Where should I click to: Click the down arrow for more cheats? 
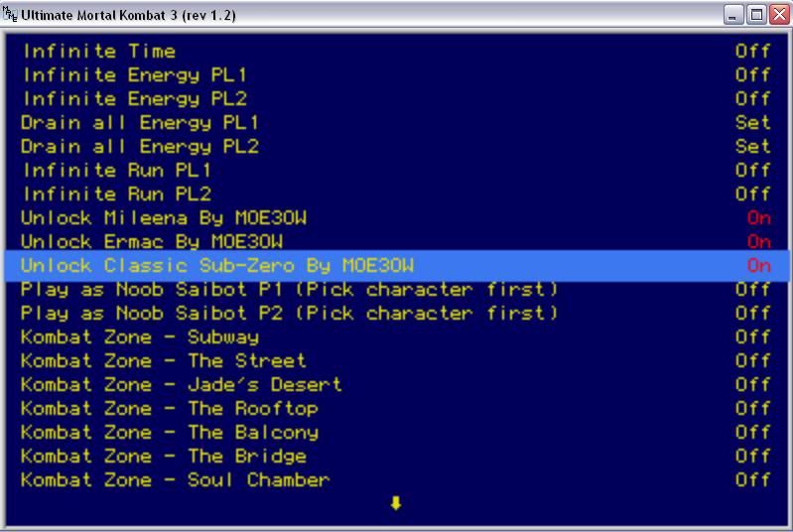[x=396, y=503]
